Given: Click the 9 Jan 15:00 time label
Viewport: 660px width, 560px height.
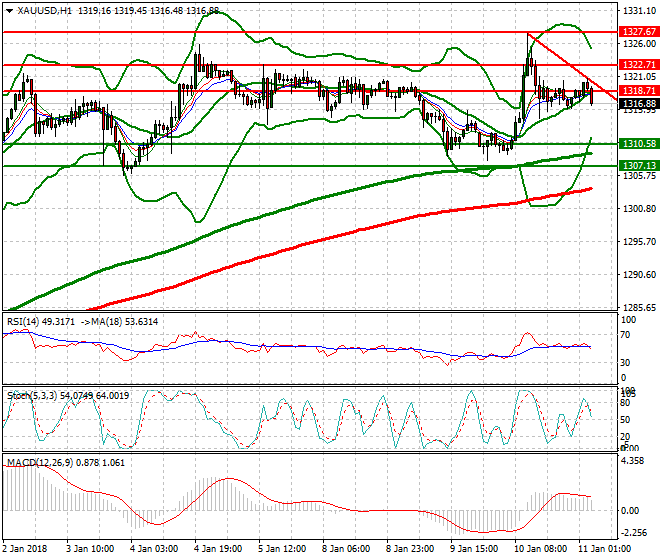Looking at the screenshot, I should [x=471, y=549].
